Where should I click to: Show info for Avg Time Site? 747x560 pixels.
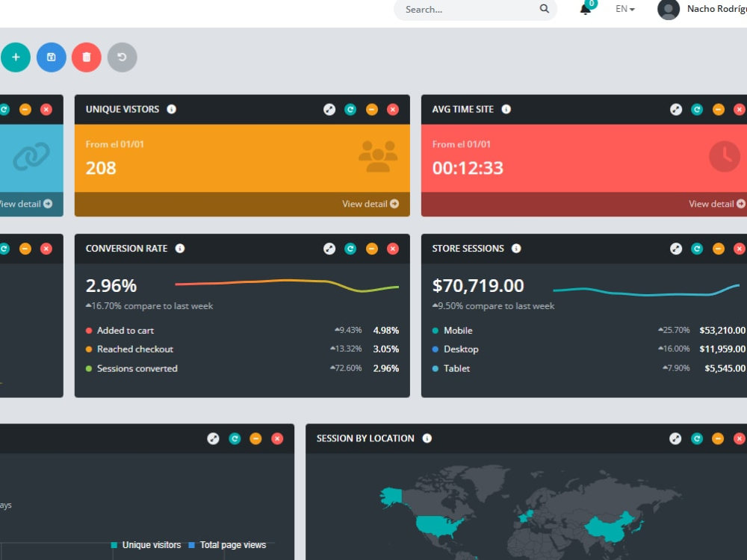[506, 109]
